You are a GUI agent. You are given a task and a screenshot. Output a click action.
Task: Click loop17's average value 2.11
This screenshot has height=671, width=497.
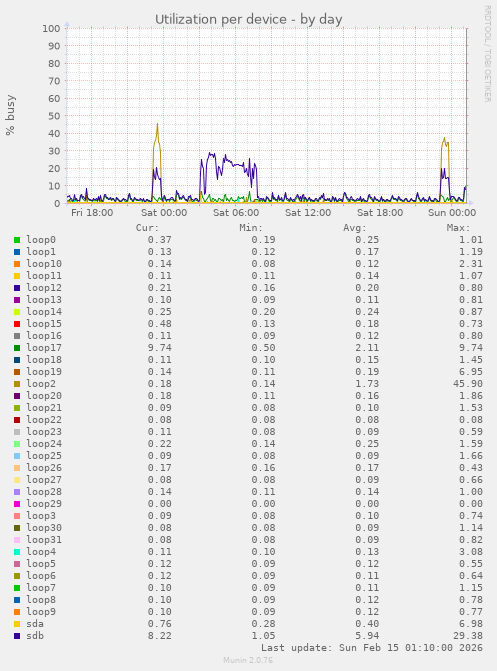(367, 348)
